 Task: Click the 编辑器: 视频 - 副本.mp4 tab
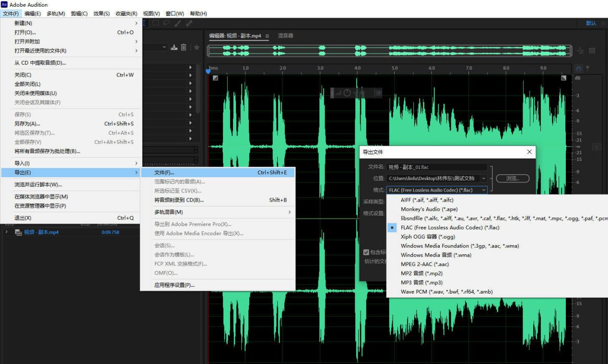pyautogui.click(x=235, y=36)
